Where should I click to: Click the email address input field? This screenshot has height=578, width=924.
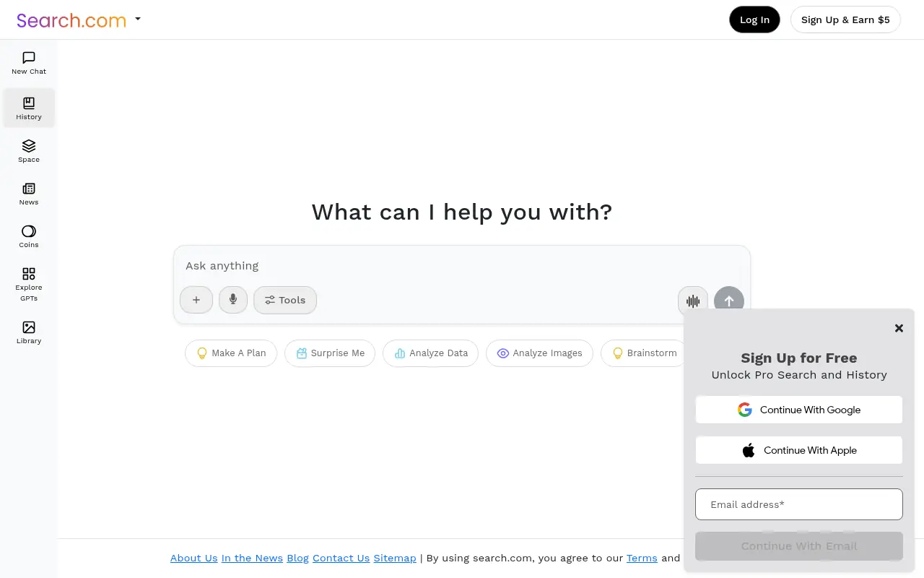point(798,504)
